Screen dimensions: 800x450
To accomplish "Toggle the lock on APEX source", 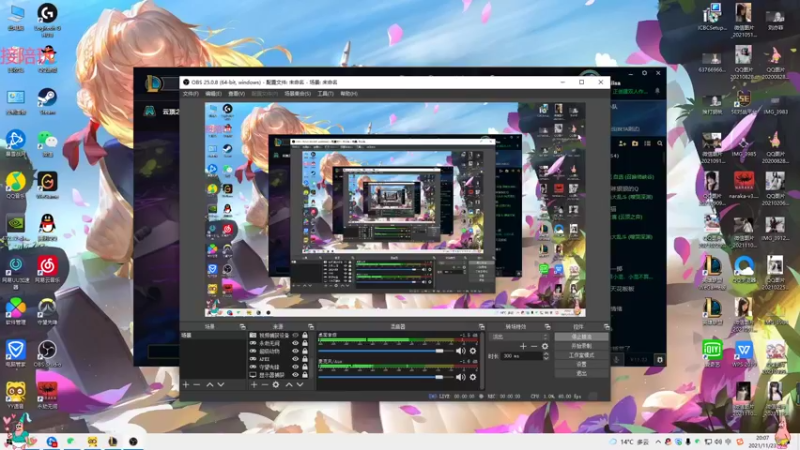I will (305, 359).
